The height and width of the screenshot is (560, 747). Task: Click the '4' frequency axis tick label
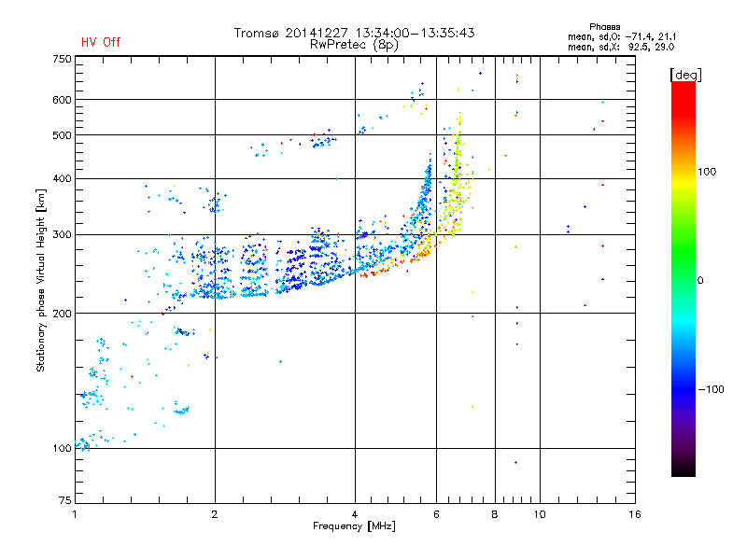click(355, 514)
